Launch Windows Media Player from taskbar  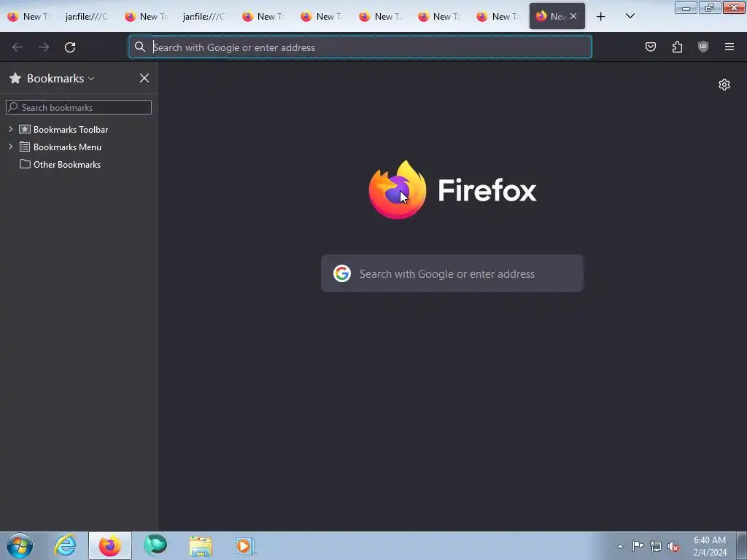pyautogui.click(x=246, y=545)
